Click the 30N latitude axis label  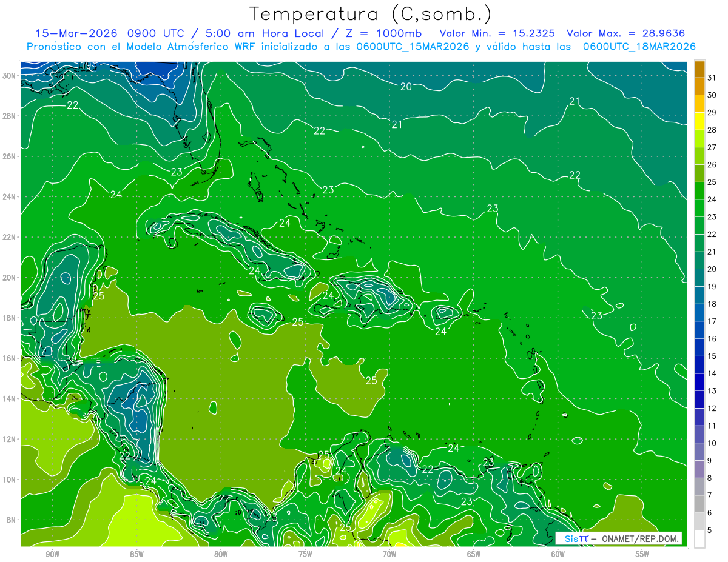10,75
